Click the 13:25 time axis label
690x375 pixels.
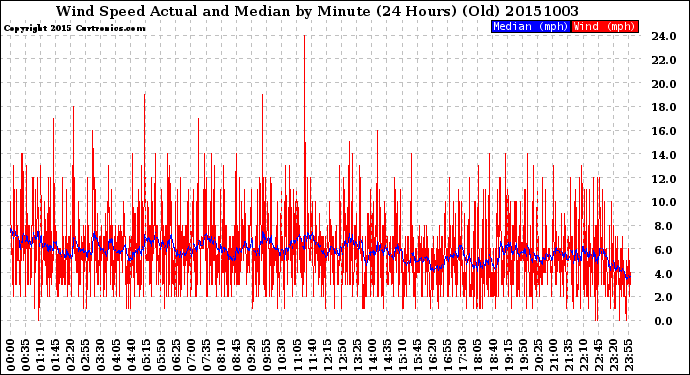coord(357,355)
